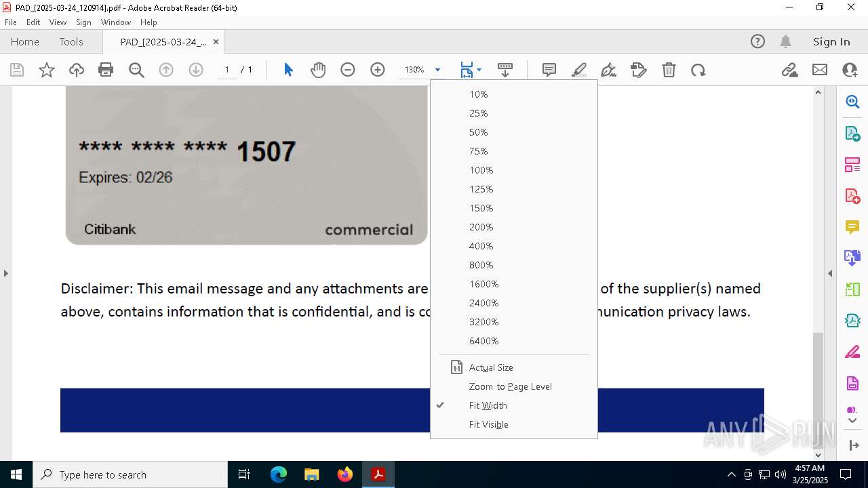Viewport: 868px width, 488px height.
Task: Click the Sign In button
Action: tap(831, 41)
